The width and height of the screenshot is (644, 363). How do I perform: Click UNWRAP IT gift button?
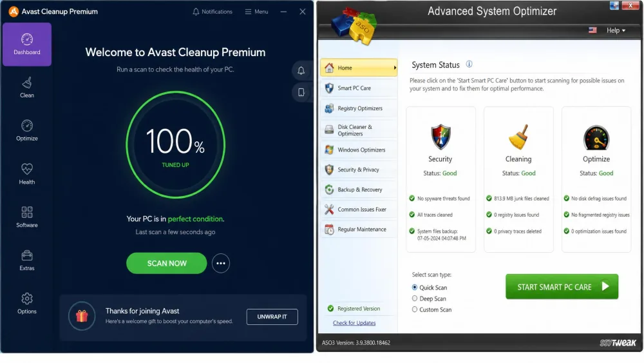coord(272,317)
